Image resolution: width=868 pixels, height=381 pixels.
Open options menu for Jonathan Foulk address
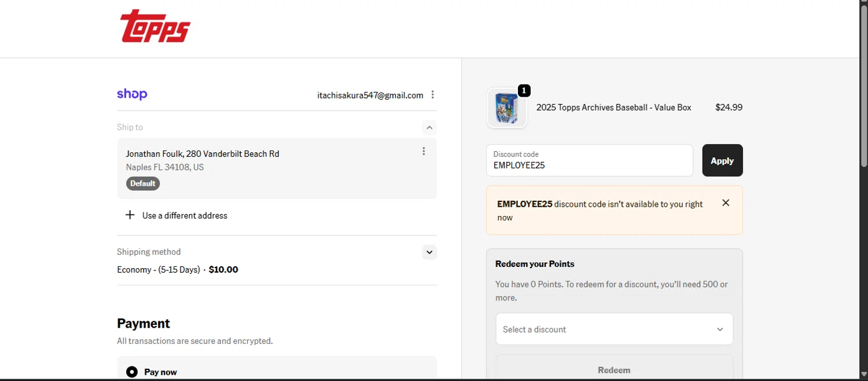point(424,151)
